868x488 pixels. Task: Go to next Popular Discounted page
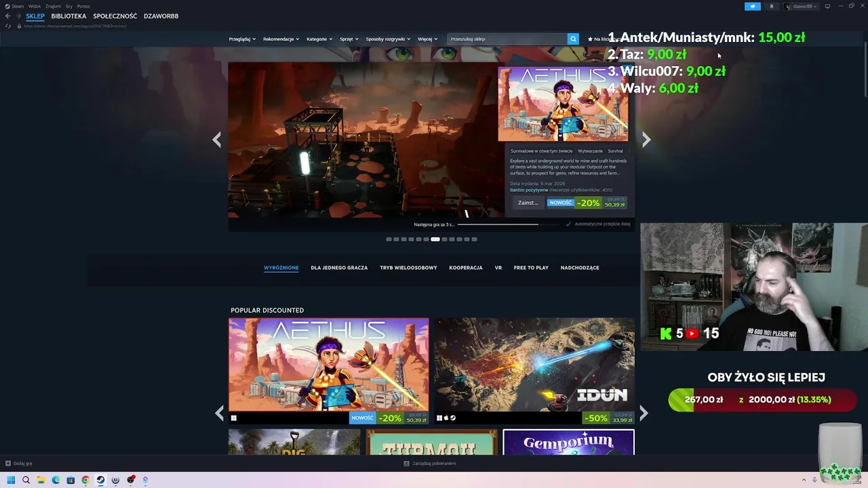point(644,413)
